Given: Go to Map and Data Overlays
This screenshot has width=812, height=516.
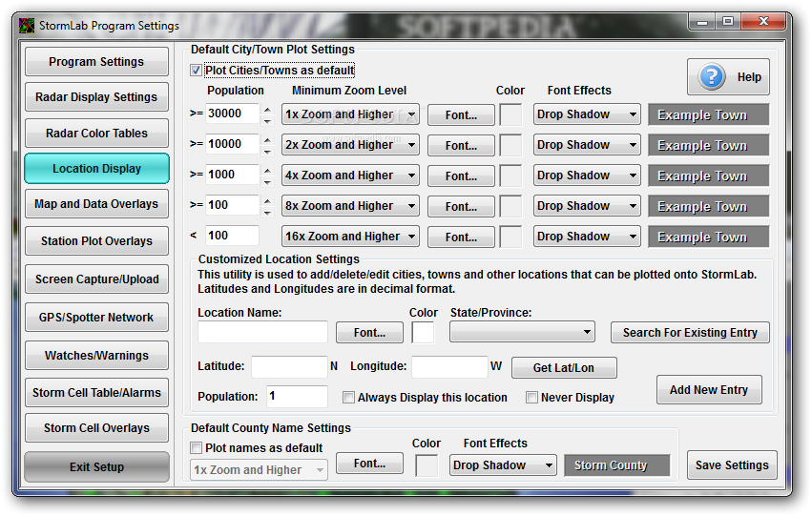Looking at the screenshot, I should pos(96,204).
